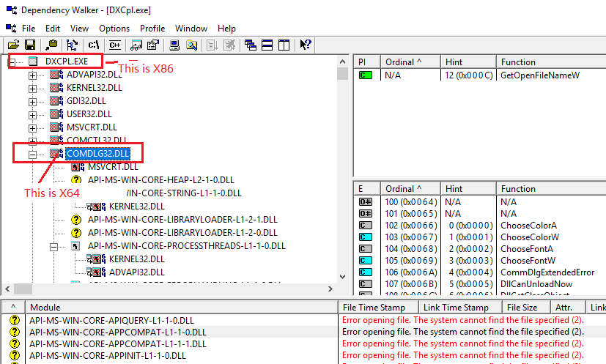Open the Options menu
This screenshot has width=606, height=364.
click(x=114, y=29)
